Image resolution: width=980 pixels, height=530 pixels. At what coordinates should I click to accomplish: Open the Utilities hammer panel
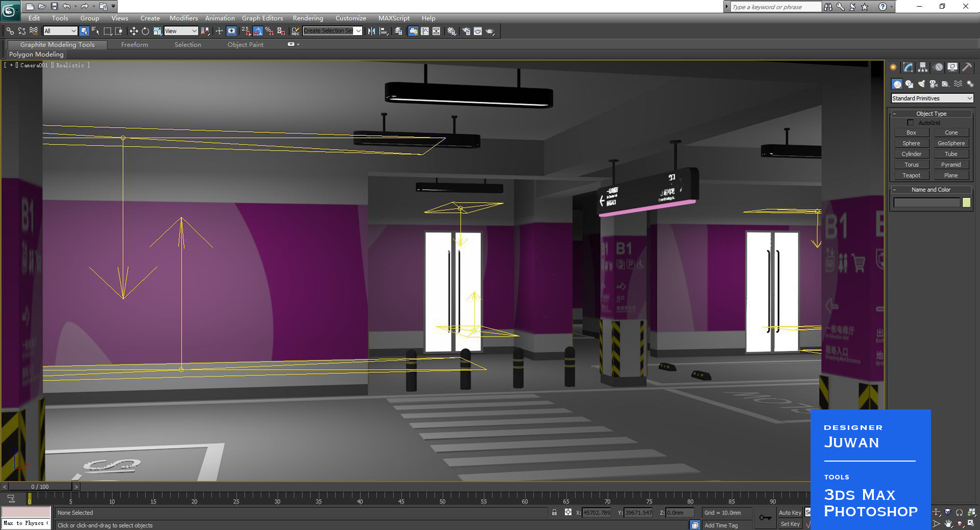click(967, 67)
